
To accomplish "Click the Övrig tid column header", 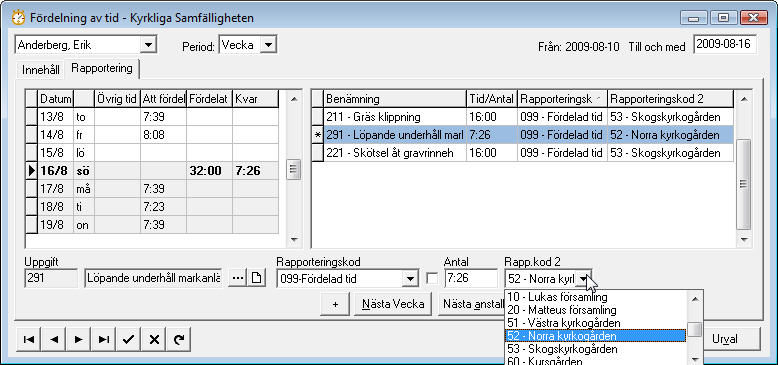I will pos(117,99).
